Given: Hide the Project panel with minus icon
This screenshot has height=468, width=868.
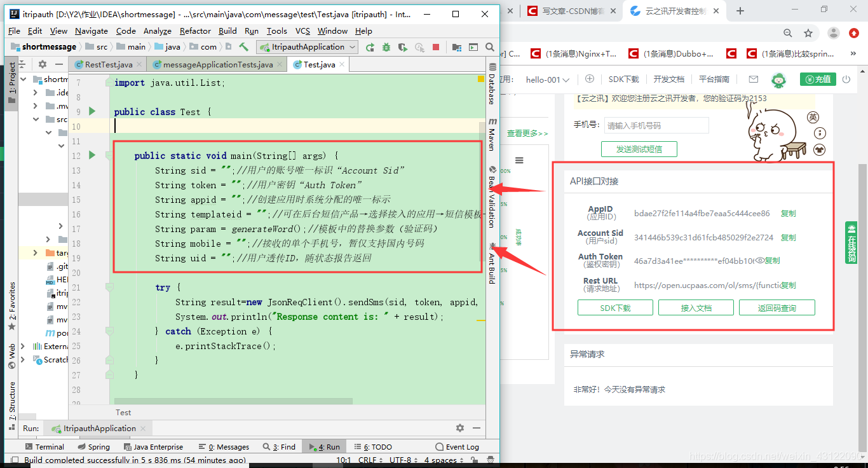Looking at the screenshot, I should pos(59,64).
